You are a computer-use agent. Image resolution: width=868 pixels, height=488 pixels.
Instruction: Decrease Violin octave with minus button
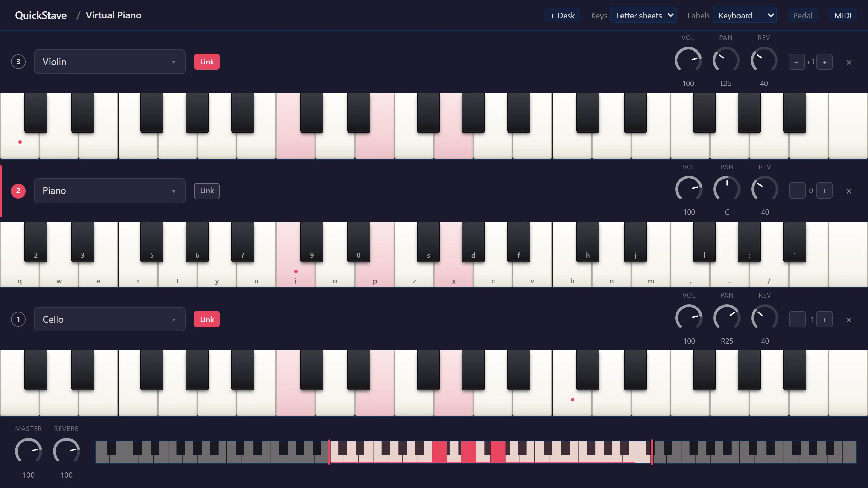pyautogui.click(x=796, y=62)
